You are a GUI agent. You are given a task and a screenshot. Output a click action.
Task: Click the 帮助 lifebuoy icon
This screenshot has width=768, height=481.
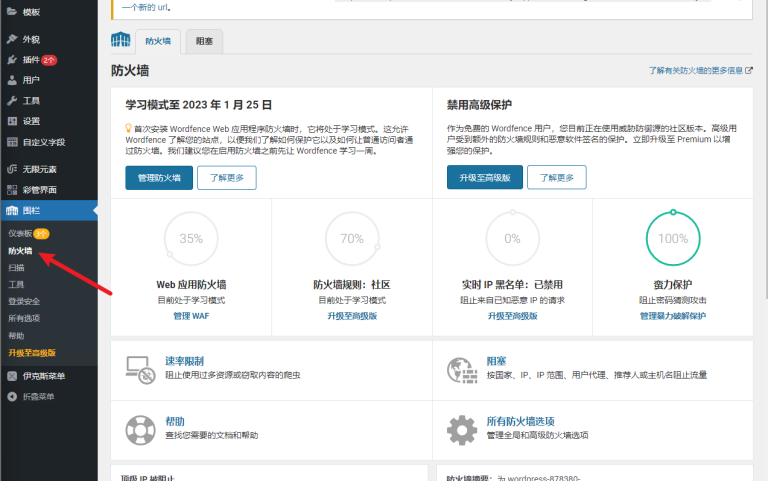point(141,430)
